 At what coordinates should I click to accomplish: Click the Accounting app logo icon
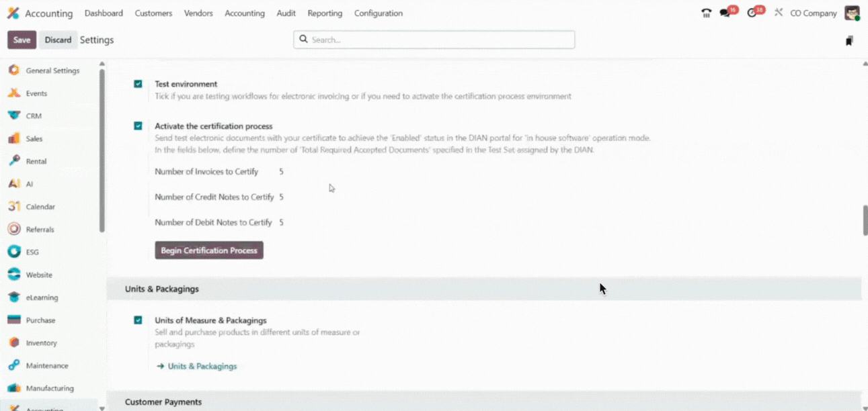[13, 13]
